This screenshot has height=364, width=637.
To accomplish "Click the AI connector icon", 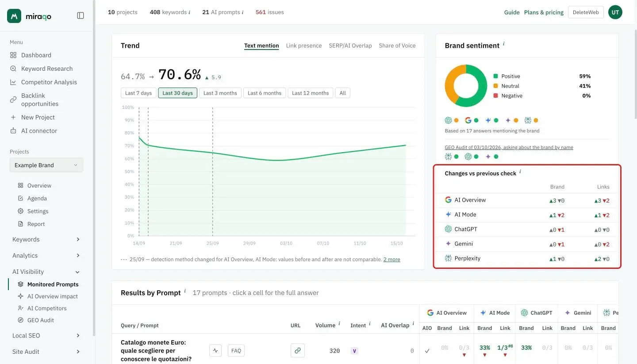I will (13, 131).
